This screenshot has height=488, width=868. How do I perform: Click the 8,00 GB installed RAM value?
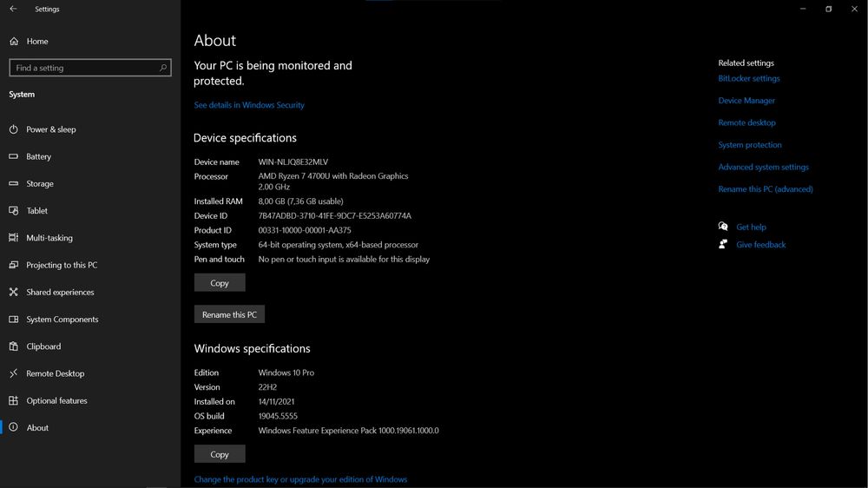coord(300,201)
